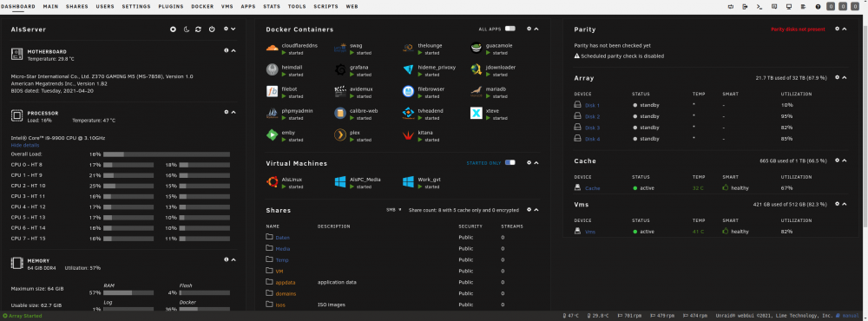
Task: Collapse the Processor section chevron
Action: click(233, 112)
